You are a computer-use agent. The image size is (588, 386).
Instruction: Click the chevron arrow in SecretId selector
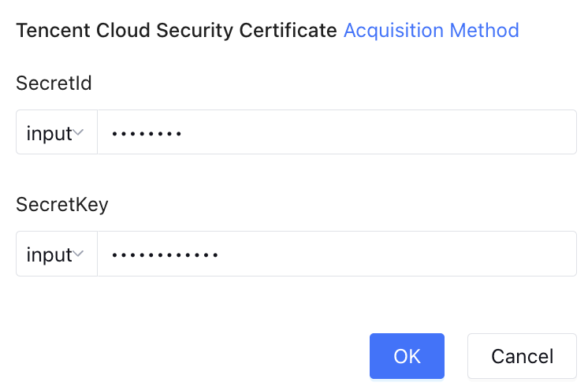click(x=79, y=133)
